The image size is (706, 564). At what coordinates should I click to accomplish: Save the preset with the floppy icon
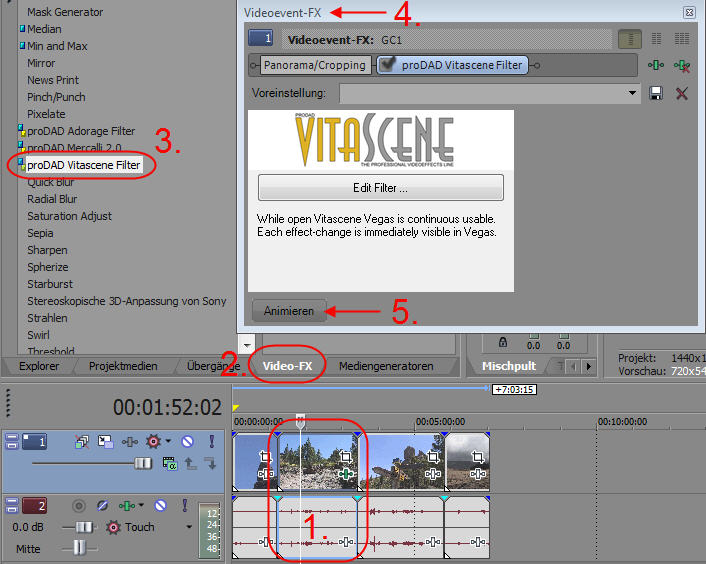(656, 93)
